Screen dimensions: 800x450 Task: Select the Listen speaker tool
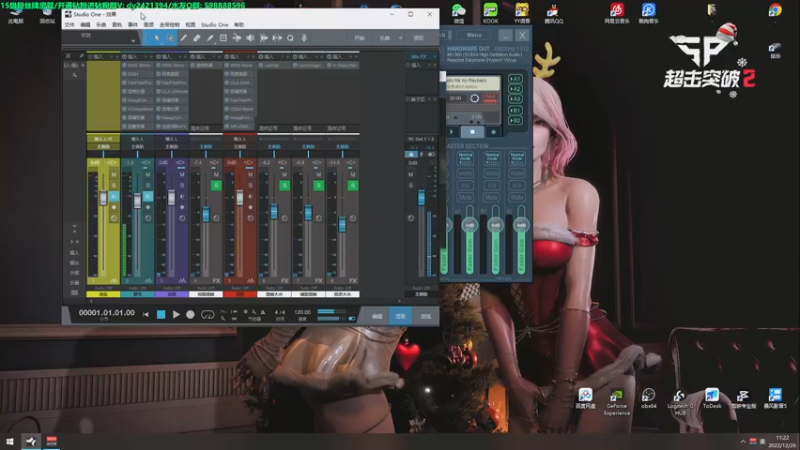click(250, 38)
